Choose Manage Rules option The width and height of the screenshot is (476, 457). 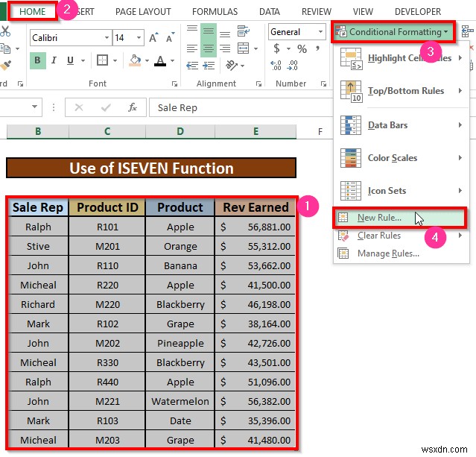point(389,253)
